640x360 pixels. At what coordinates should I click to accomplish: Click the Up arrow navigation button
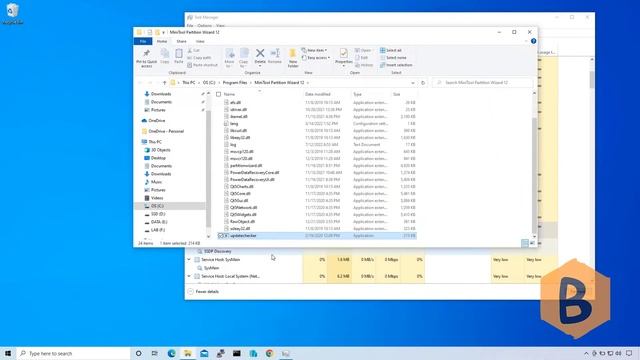click(164, 83)
